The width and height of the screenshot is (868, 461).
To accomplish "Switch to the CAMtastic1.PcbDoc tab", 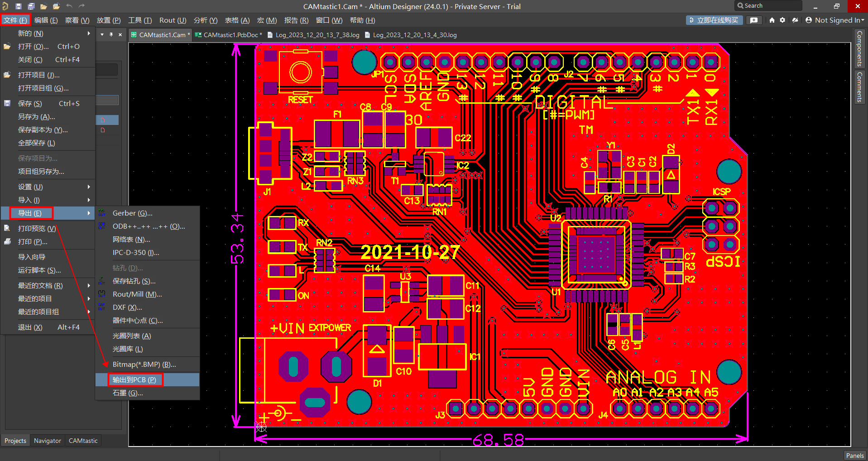I will pos(230,35).
